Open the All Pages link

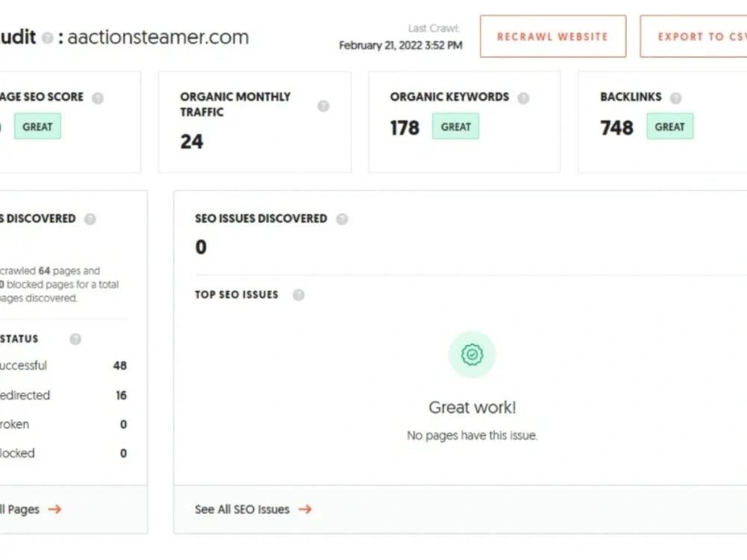click(19, 509)
